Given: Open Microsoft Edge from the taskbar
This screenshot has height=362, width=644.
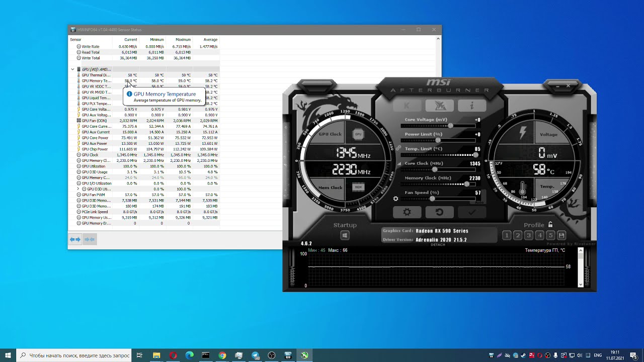Looking at the screenshot, I should click(189, 355).
